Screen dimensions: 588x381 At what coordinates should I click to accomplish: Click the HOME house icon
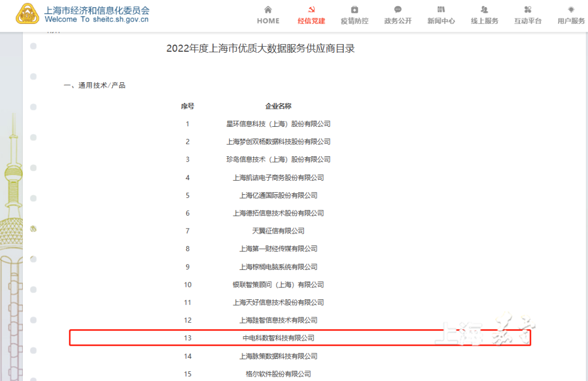tap(267, 9)
